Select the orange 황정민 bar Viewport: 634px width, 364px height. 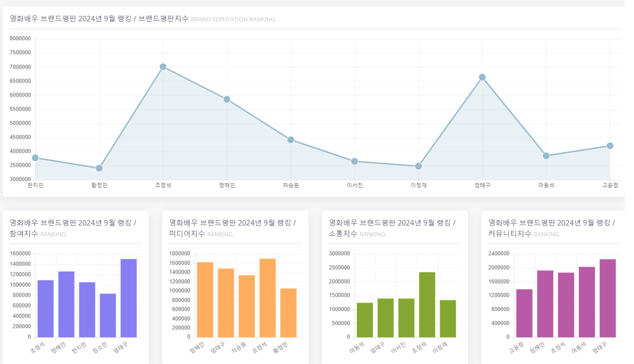tap(288, 313)
